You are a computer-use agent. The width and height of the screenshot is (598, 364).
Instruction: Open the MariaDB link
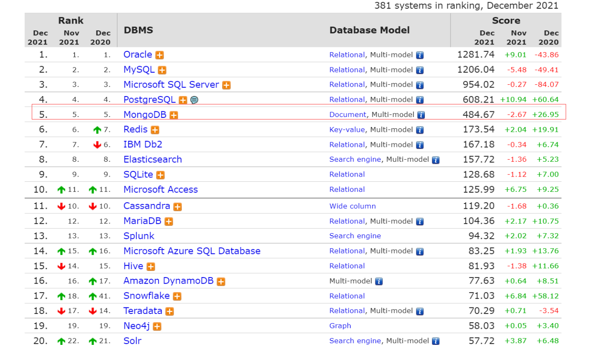[142, 221]
